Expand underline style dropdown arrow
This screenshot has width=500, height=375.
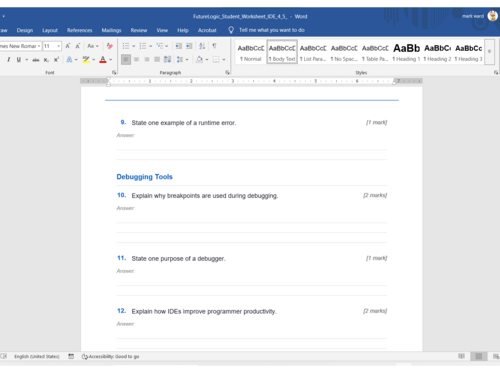pyautogui.click(x=26, y=60)
